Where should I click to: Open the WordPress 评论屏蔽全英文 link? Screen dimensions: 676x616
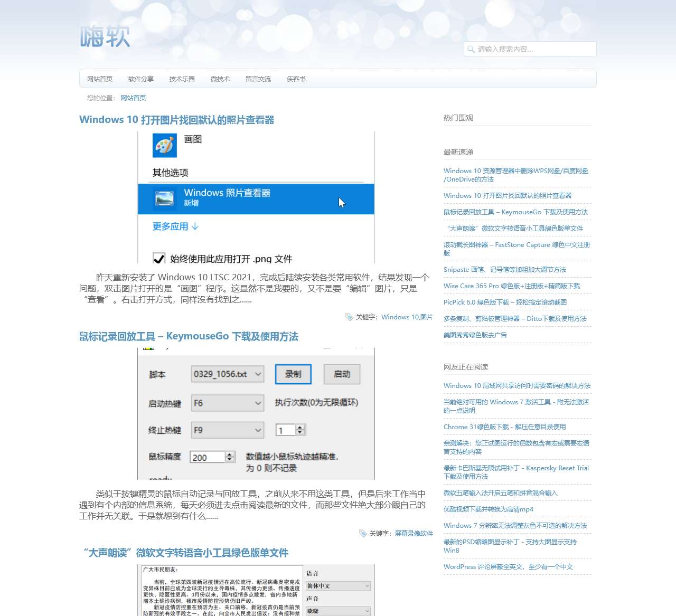click(x=508, y=566)
